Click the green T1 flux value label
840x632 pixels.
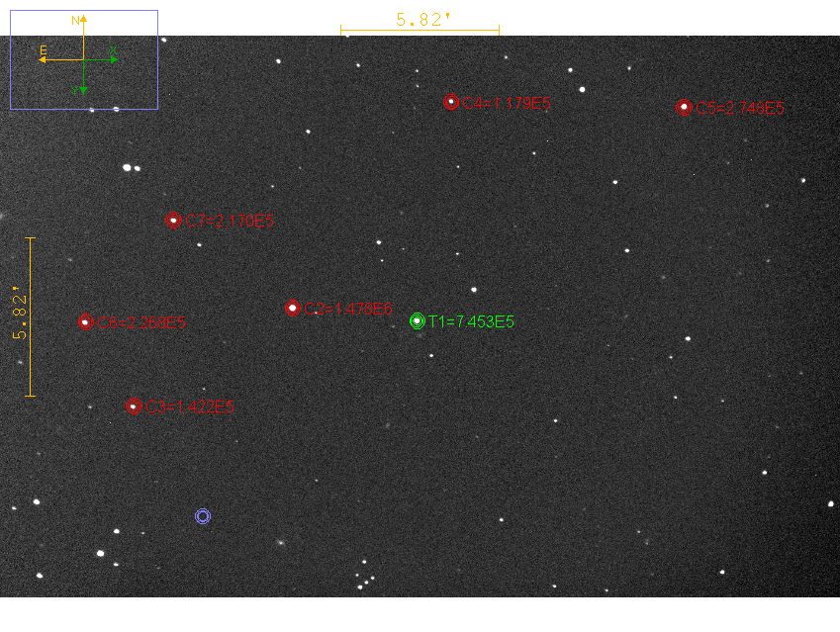point(471,321)
